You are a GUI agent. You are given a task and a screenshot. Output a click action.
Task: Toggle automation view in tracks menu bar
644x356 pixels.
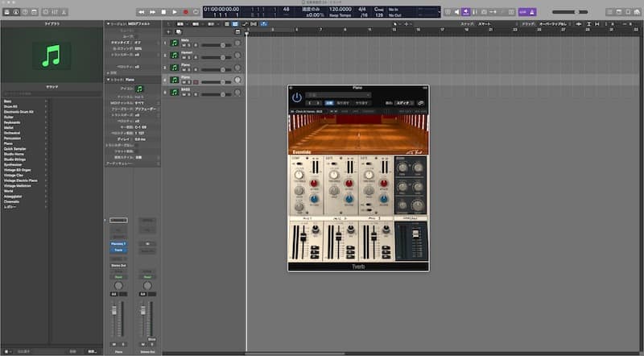tap(246, 24)
